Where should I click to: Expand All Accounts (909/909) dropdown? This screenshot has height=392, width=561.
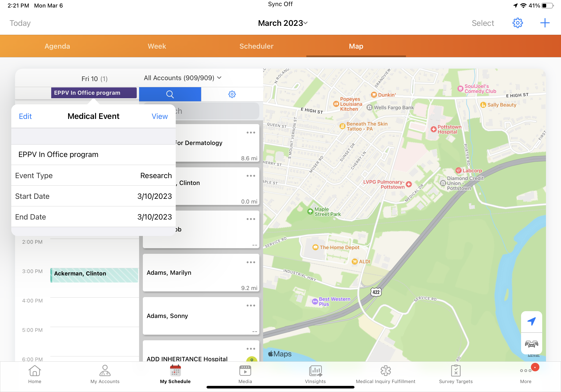pos(183,78)
